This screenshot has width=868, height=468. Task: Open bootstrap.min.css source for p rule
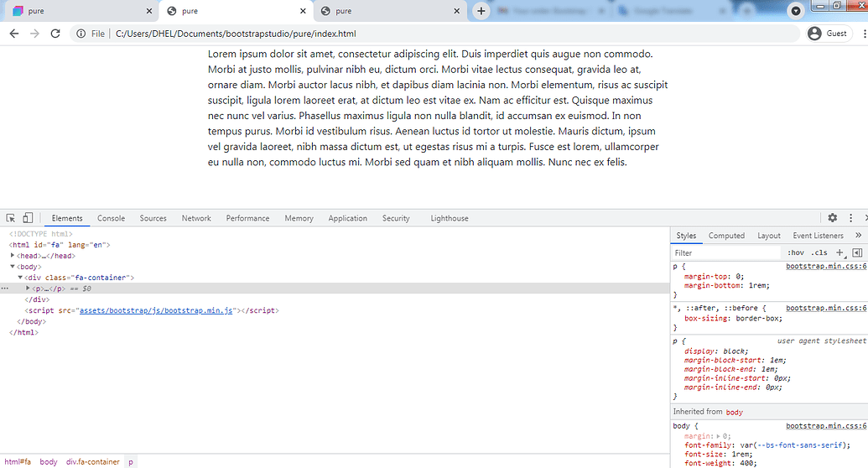826,267
